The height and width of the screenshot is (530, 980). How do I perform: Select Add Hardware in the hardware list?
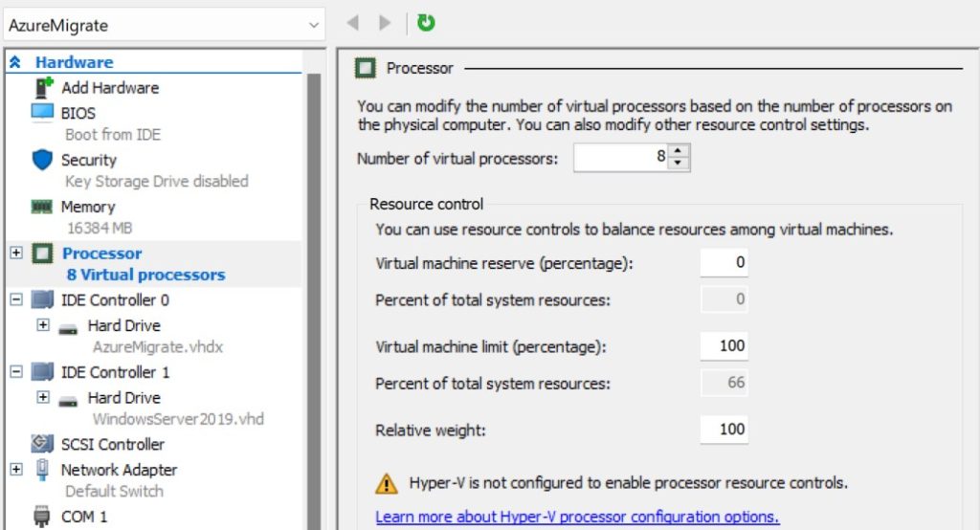(x=109, y=88)
